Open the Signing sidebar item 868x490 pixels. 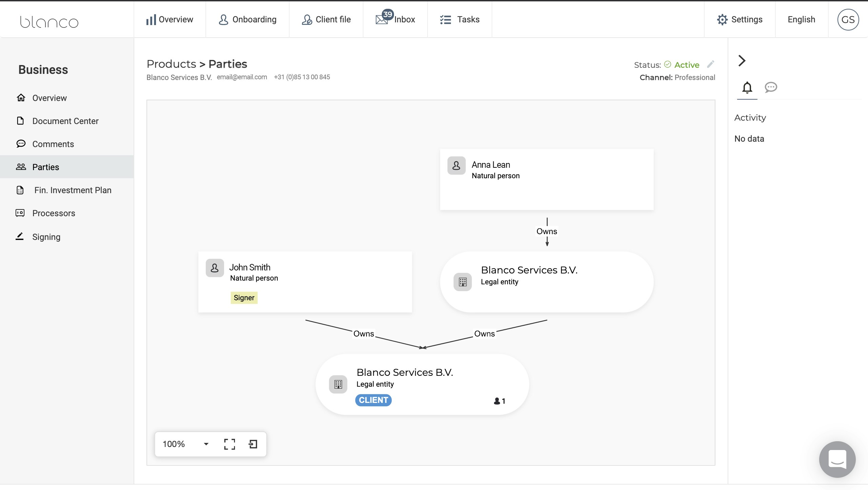pos(46,237)
